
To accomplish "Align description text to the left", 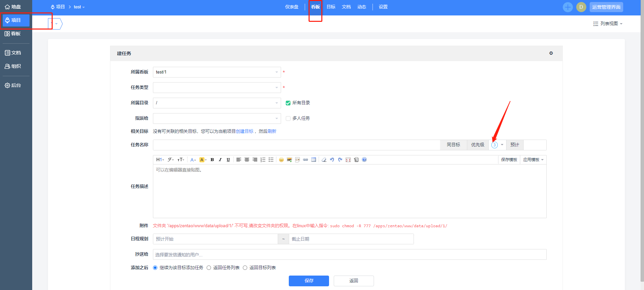I will tap(238, 160).
